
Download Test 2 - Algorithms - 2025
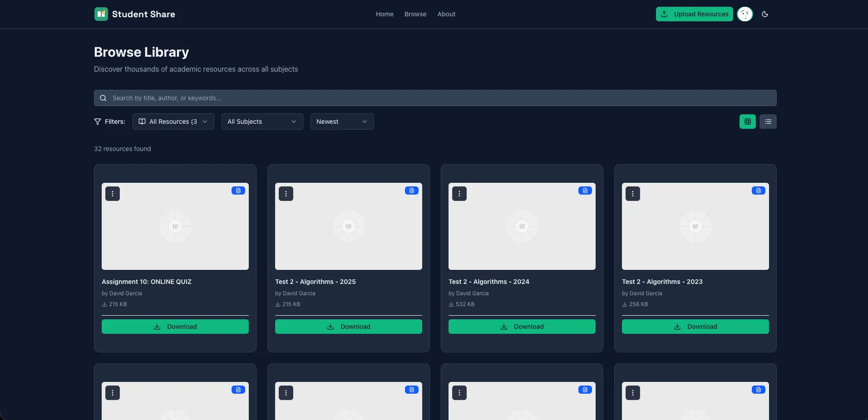coord(349,327)
